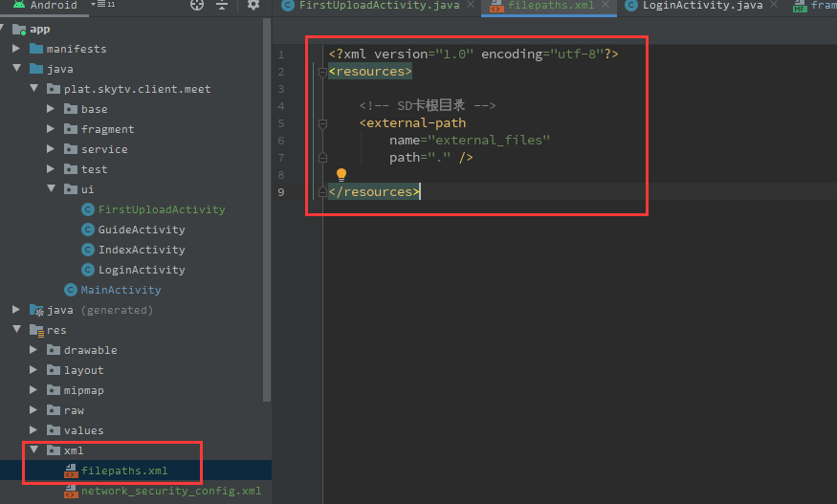Close the FirstUploadActivity.java tab
837x504 pixels.
pyautogui.click(x=471, y=4)
